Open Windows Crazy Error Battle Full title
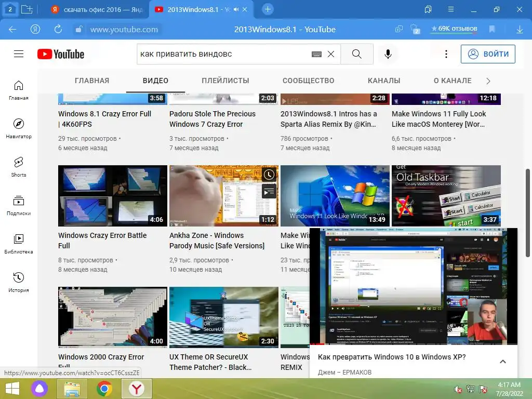The height and width of the screenshot is (399, 532). 102,241
